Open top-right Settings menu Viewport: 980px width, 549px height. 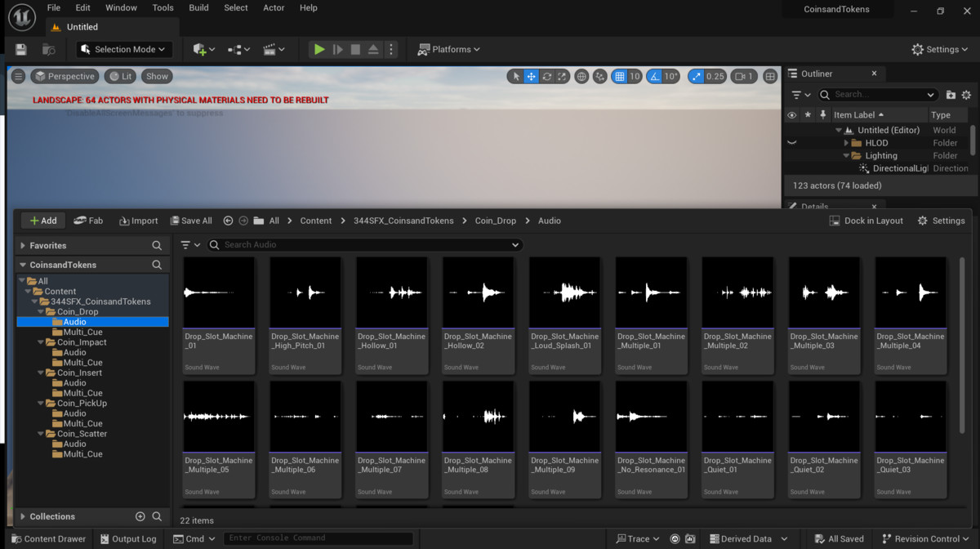(942, 50)
